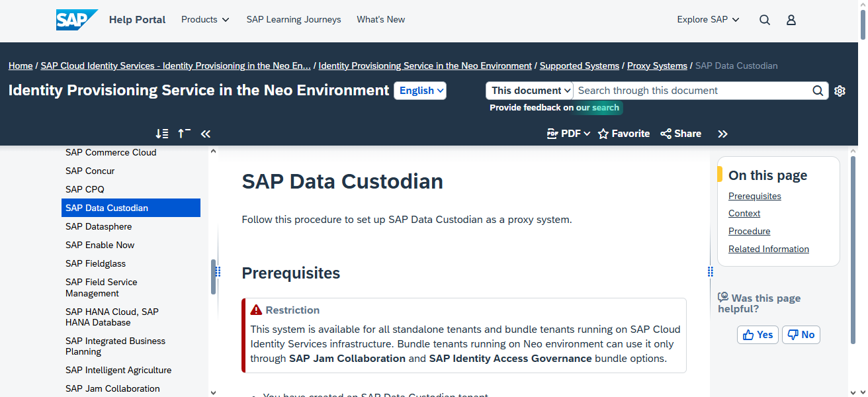Click Yes for page helpful feedback
Screen dimensions: 868x397
(757, 334)
